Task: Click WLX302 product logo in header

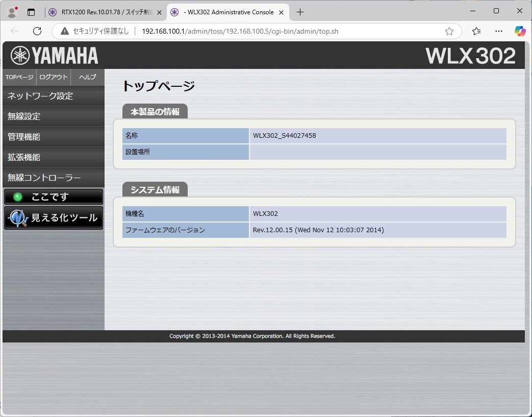Action: click(470, 56)
